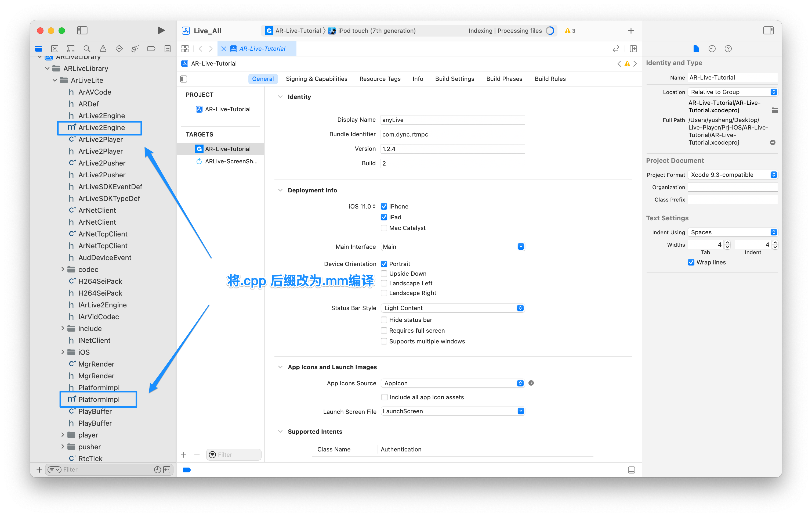Collapse the Deployment Info section
The width and height of the screenshot is (812, 517).
[x=280, y=190]
